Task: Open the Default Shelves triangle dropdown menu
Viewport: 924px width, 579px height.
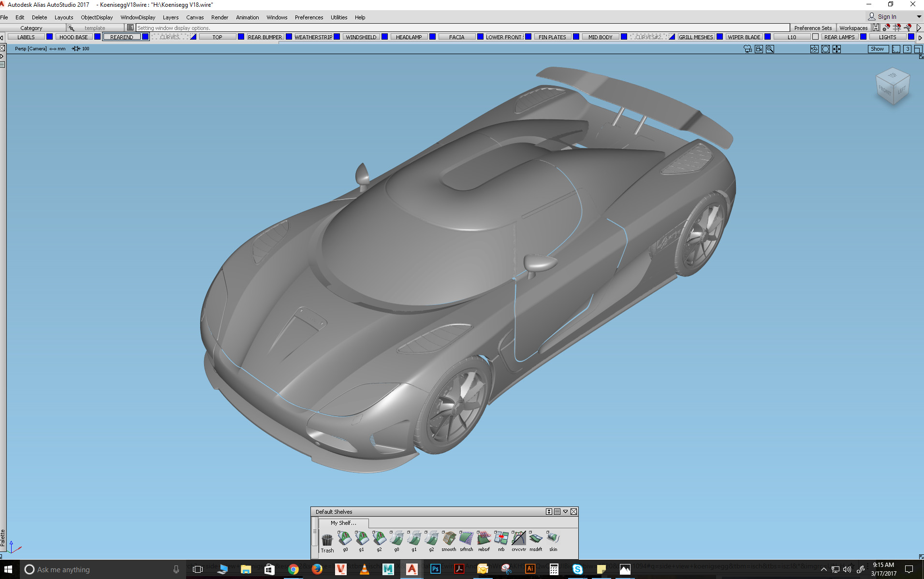Action: (565, 511)
